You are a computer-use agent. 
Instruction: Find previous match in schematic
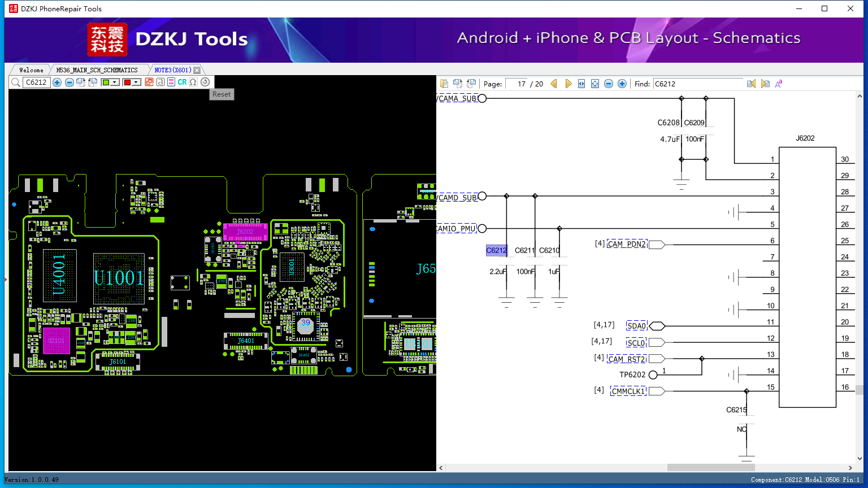[751, 84]
